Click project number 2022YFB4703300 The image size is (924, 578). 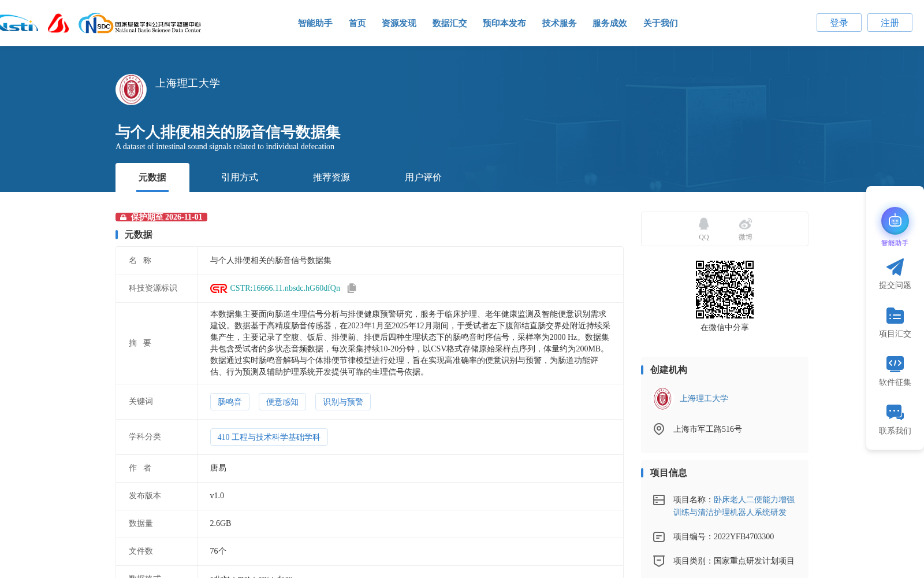click(x=744, y=537)
